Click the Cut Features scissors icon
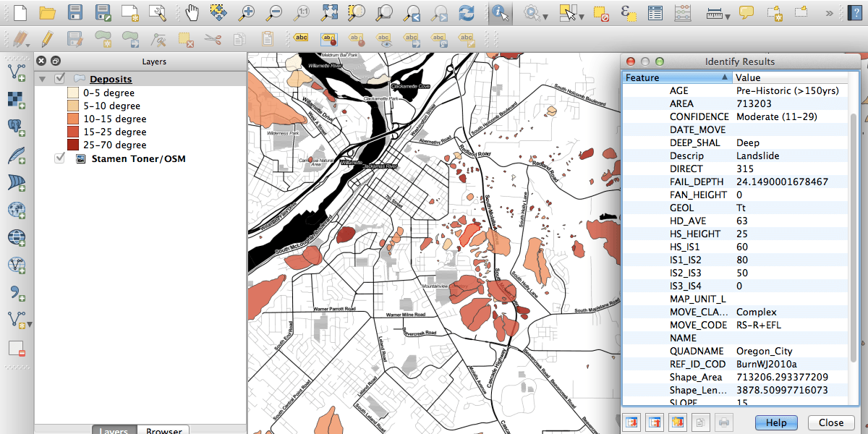This screenshot has height=434, width=868. click(212, 38)
